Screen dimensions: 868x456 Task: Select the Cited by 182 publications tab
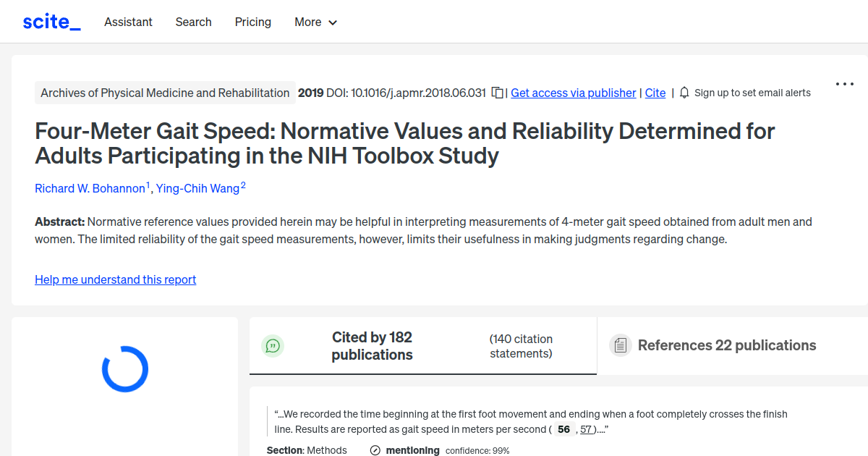(372, 345)
